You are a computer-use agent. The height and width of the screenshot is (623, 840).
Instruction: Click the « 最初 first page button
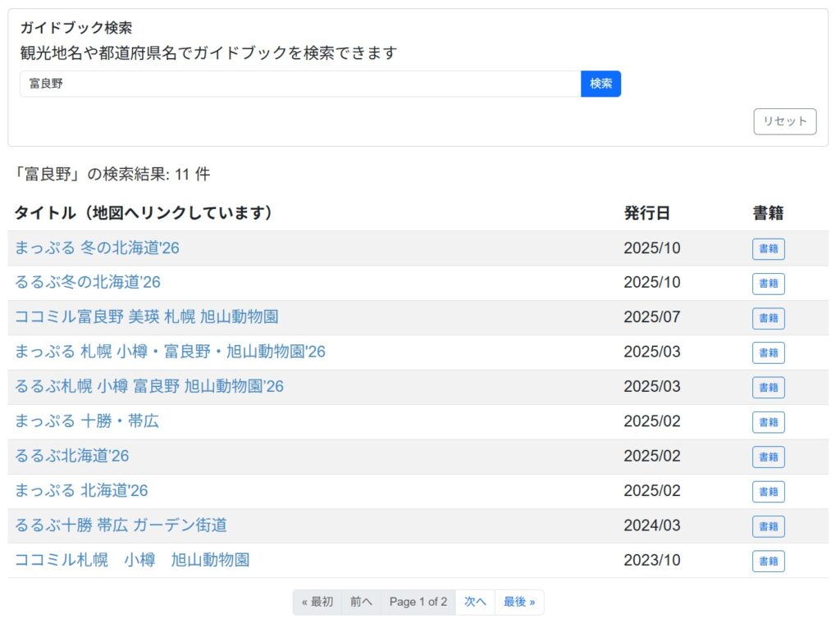pyautogui.click(x=317, y=602)
